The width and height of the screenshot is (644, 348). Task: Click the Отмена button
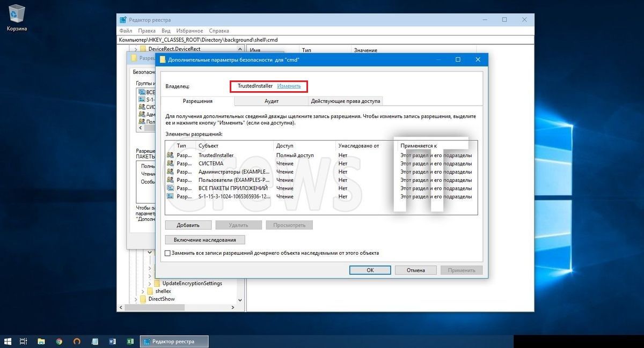[416, 270]
